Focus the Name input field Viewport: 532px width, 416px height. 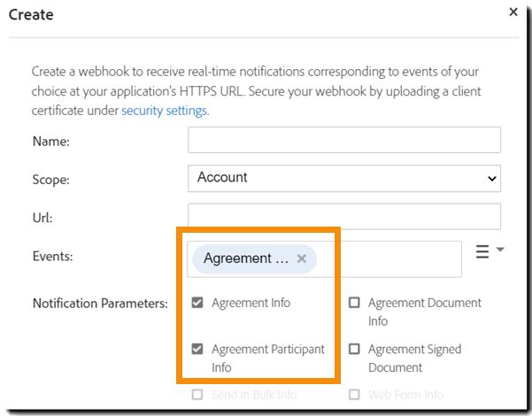tap(344, 140)
